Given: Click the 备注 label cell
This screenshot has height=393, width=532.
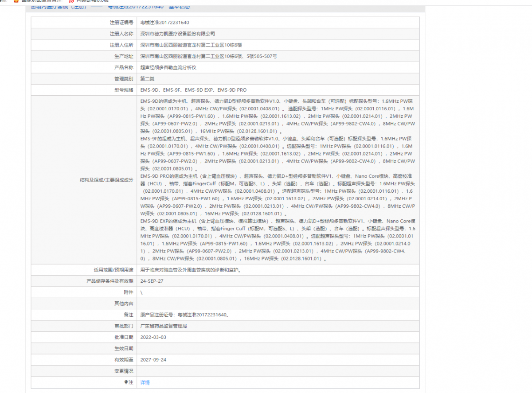Looking at the screenshot, I should click(x=84, y=315).
